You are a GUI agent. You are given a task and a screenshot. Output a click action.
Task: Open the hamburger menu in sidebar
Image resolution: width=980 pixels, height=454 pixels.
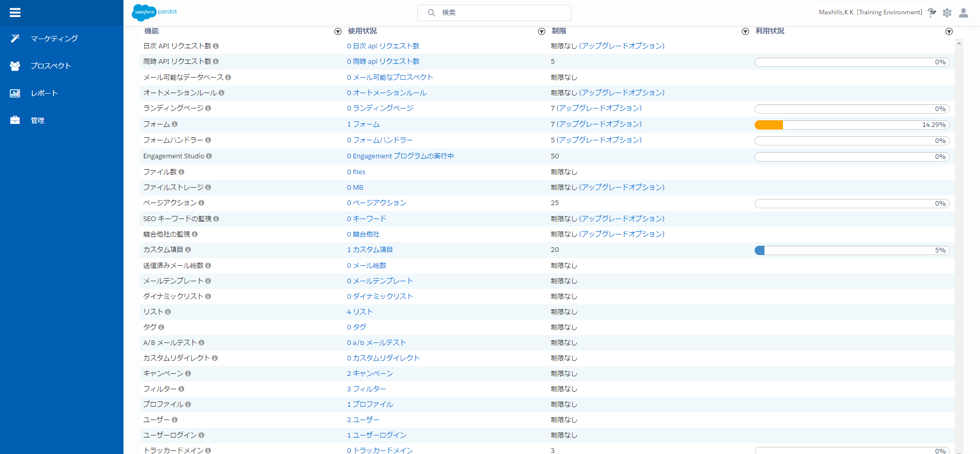coord(15,12)
